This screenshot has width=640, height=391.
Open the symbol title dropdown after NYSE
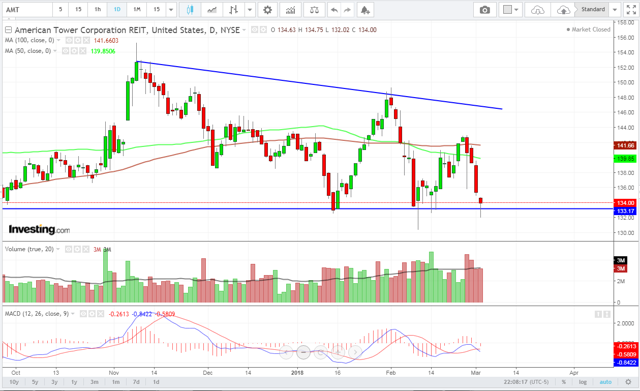[x=244, y=30]
